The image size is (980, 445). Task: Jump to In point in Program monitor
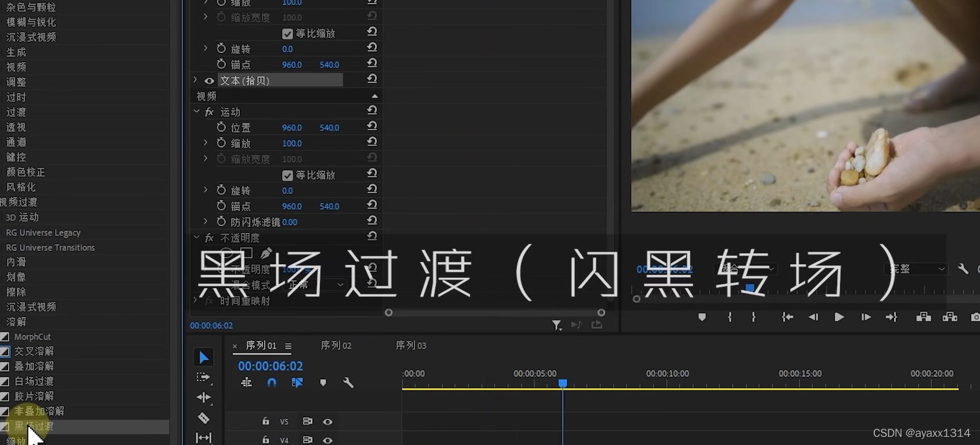[x=787, y=317]
